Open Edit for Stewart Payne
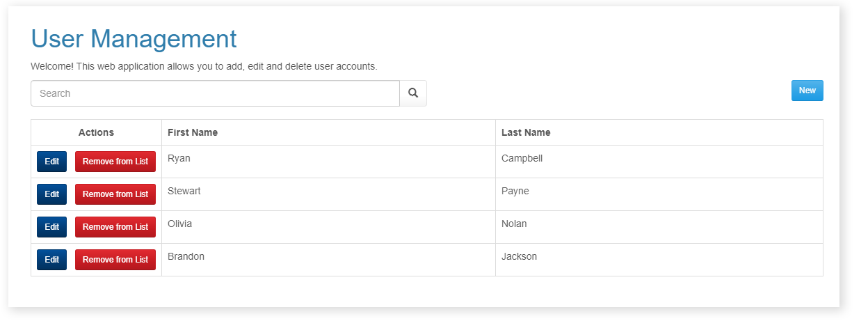 pyautogui.click(x=51, y=194)
